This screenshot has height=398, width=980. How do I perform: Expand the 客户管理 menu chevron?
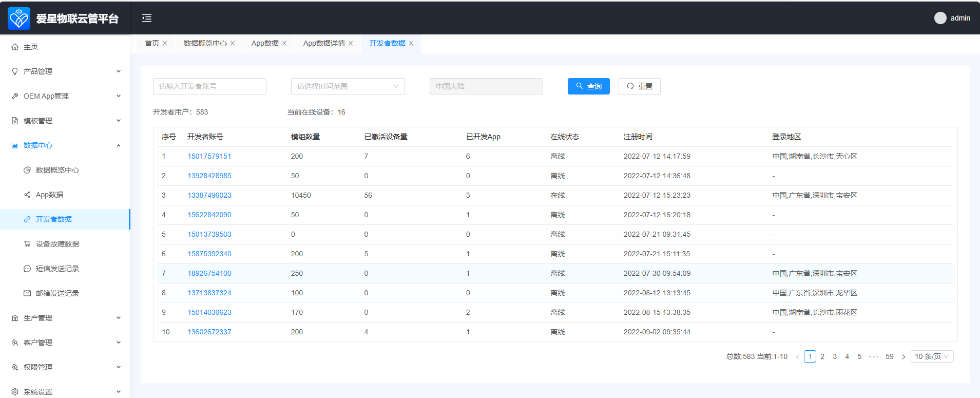pyautogui.click(x=119, y=343)
